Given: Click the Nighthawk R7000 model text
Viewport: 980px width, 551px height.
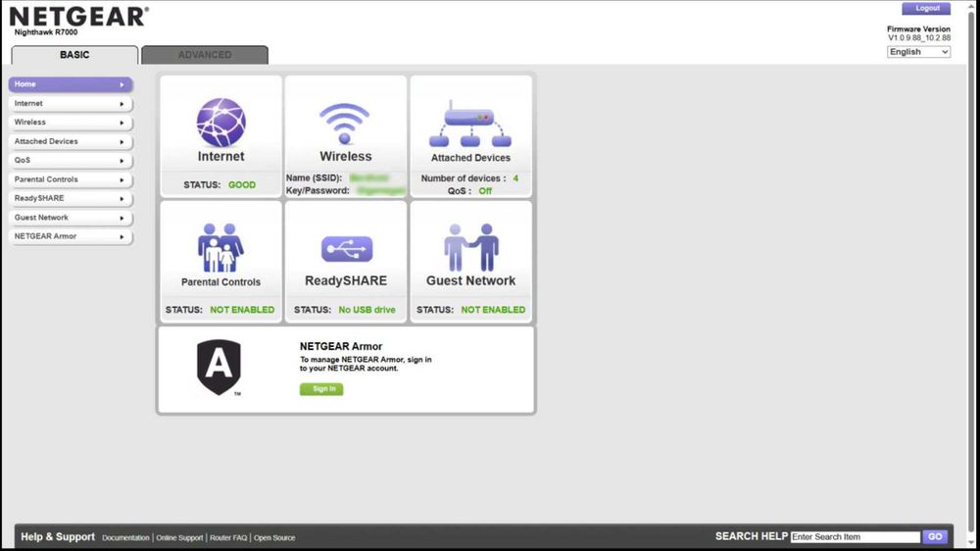Looking at the screenshot, I should (46, 32).
